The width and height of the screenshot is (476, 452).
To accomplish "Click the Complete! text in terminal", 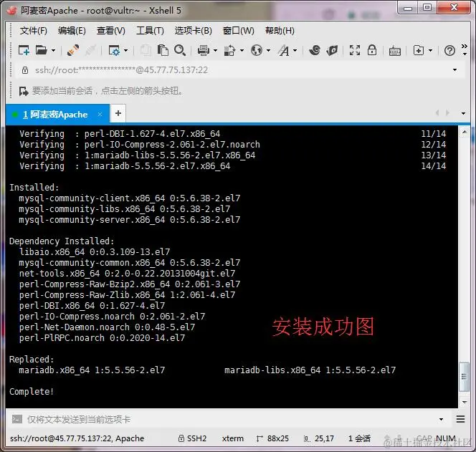I will [x=32, y=392].
